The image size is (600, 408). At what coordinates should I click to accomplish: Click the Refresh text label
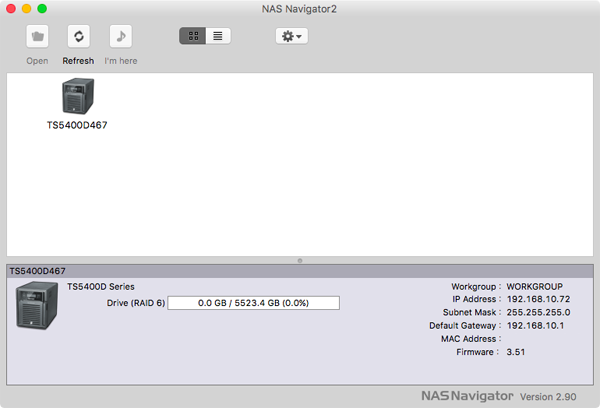coord(78,61)
